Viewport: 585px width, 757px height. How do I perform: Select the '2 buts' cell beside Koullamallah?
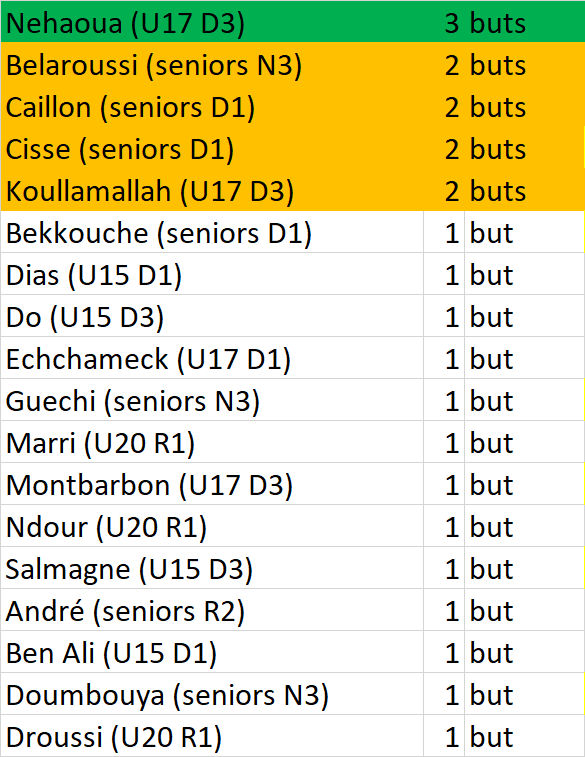click(503, 190)
